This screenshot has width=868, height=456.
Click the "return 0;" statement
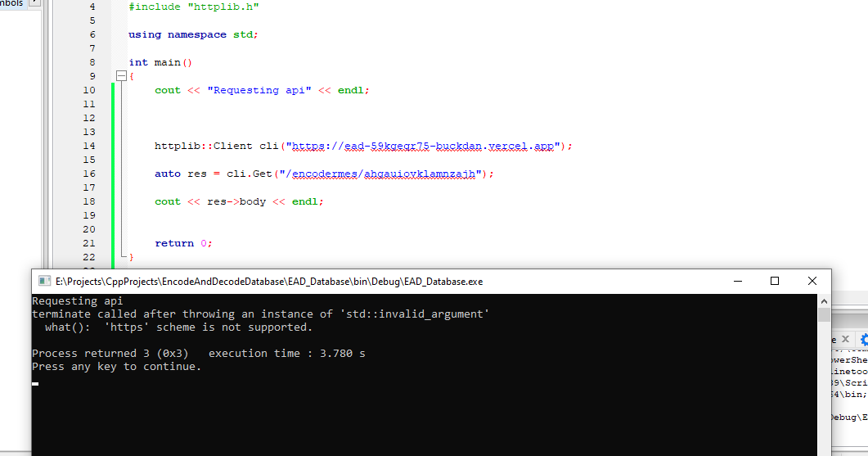coord(183,242)
